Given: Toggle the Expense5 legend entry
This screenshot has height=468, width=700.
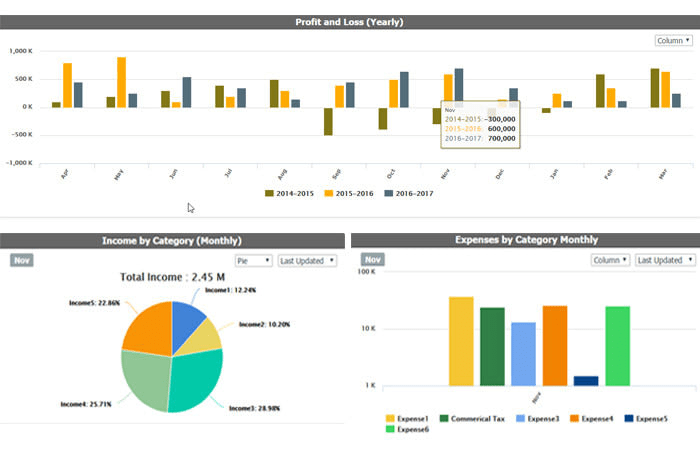Looking at the screenshot, I should pos(646,418).
